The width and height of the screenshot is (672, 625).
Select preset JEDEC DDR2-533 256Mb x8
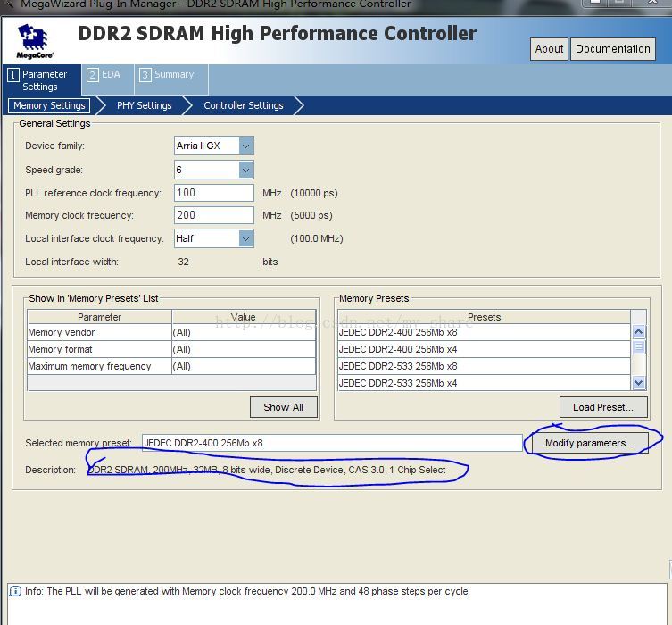pyautogui.click(x=484, y=366)
